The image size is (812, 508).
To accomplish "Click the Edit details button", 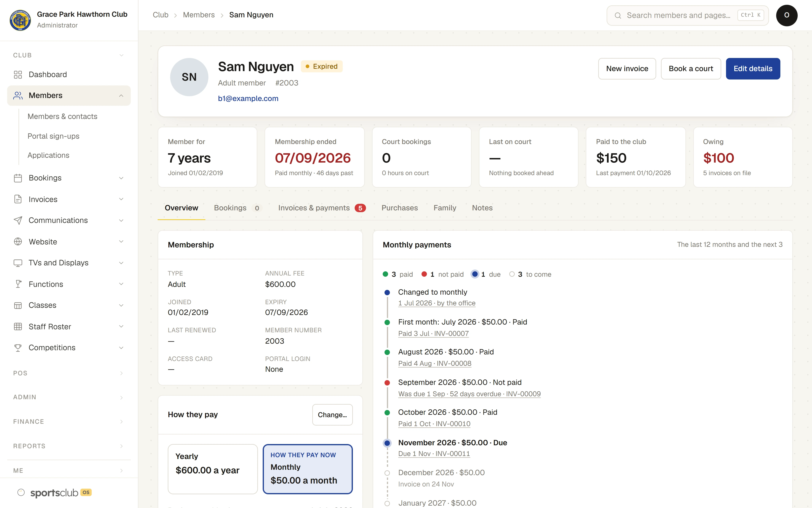I will (753, 69).
